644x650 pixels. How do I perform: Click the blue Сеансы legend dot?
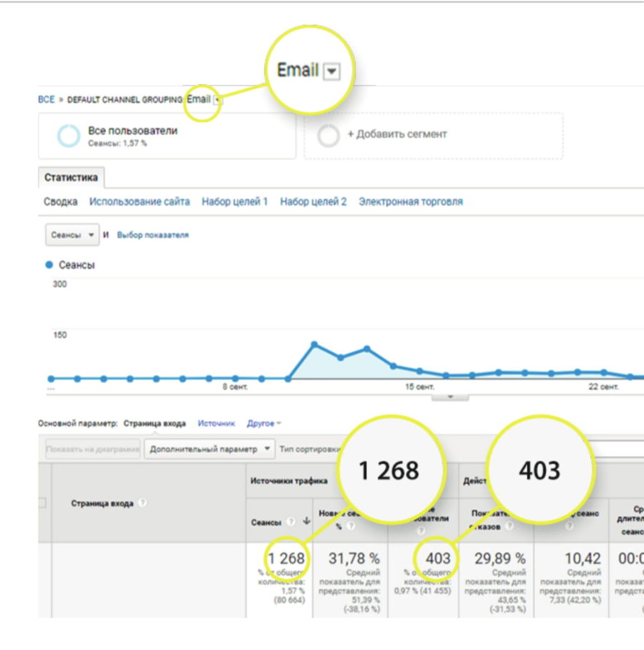pos(49,265)
